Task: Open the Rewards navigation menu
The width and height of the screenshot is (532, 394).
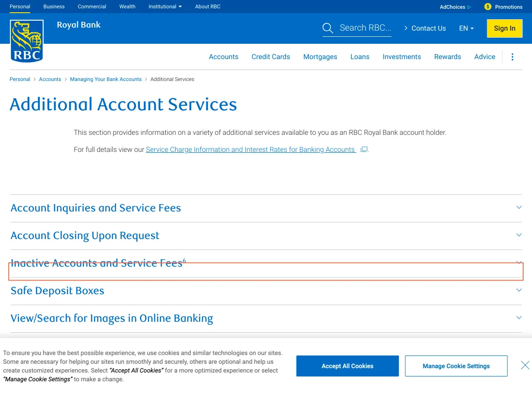Action: 447,57
